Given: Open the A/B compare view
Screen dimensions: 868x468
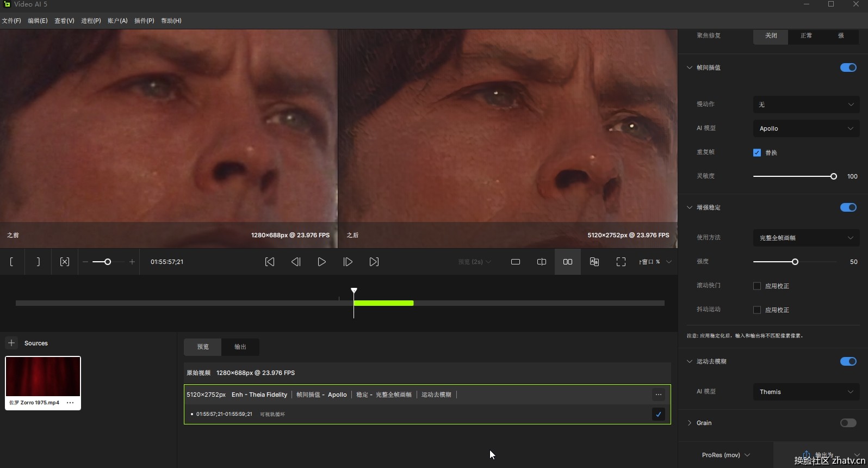Looking at the screenshot, I should click(x=594, y=262).
